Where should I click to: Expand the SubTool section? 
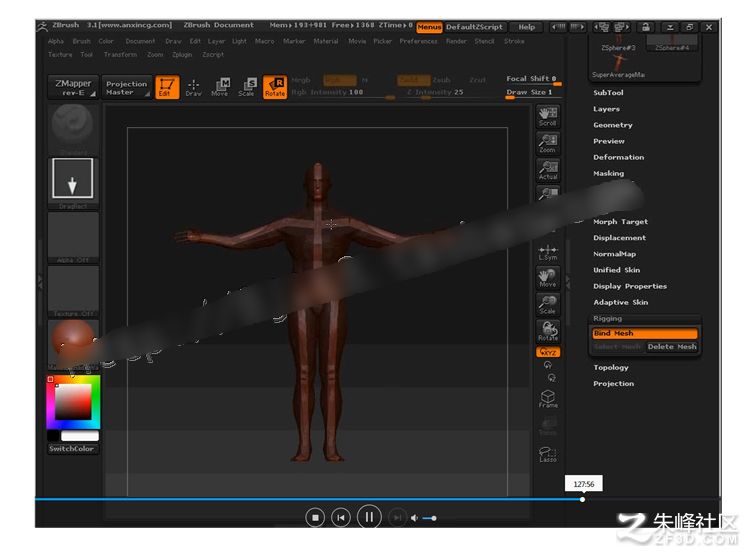pos(608,93)
